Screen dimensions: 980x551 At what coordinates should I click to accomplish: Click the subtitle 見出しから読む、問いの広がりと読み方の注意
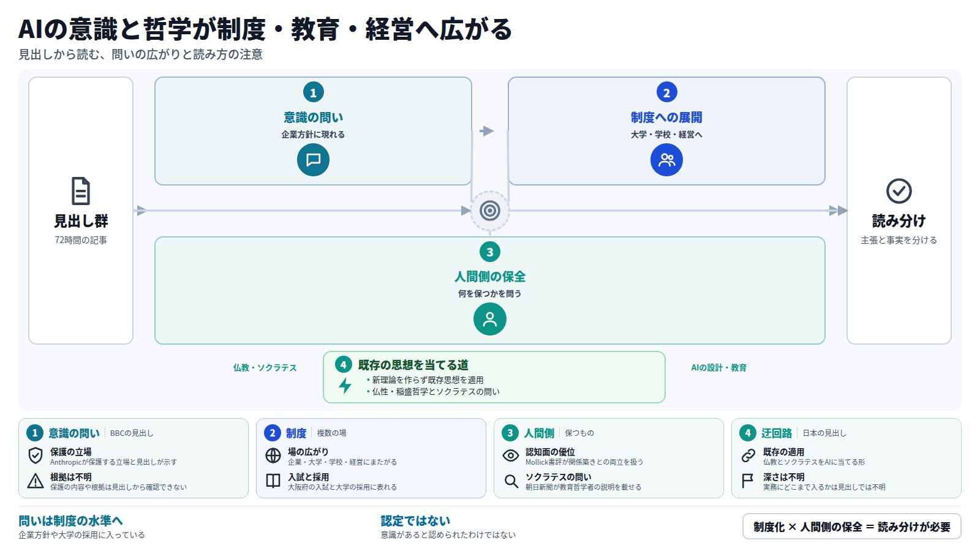tap(141, 54)
